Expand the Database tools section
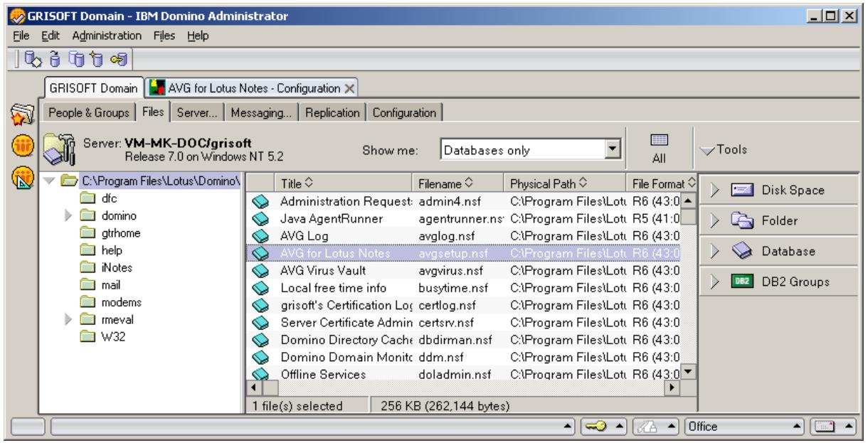Image resolution: width=868 pixels, height=443 pixels. [714, 252]
